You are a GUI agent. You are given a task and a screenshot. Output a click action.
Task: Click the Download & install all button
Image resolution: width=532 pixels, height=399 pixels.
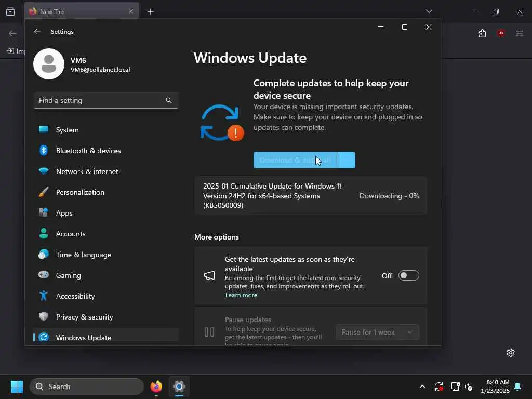click(x=295, y=160)
